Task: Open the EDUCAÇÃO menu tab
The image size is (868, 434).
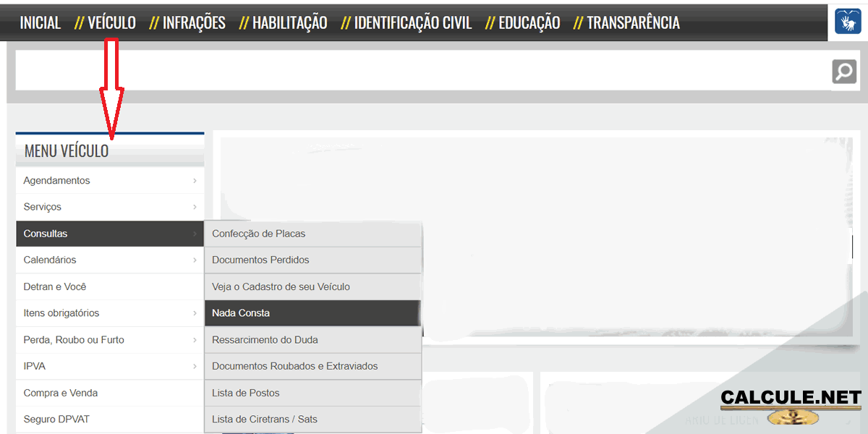Action: click(529, 23)
